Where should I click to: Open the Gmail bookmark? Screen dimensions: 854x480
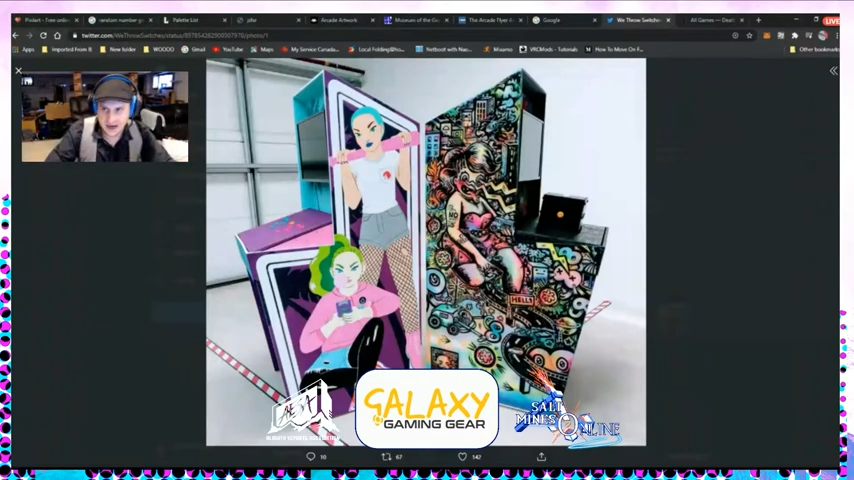pos(193,50)
